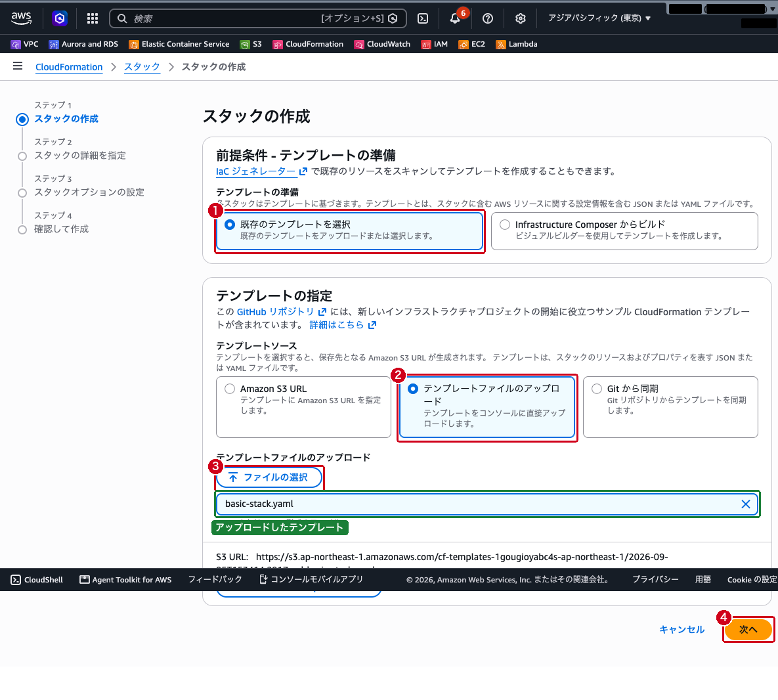
Task: Select step 3 スタックオプションの設定
Action: coord(89,192)
